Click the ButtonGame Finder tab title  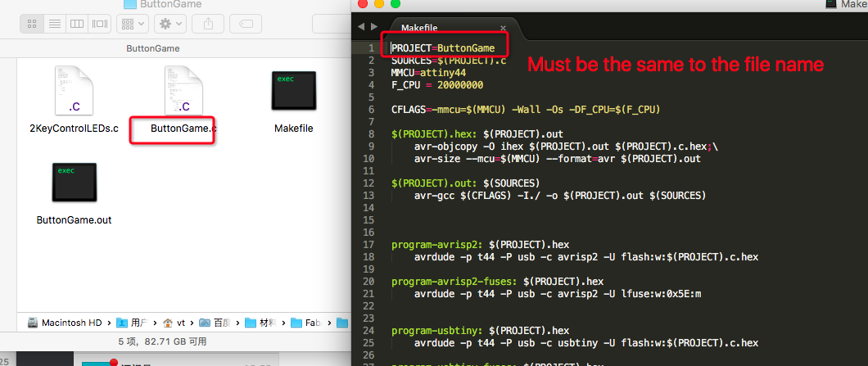point(153,48)
